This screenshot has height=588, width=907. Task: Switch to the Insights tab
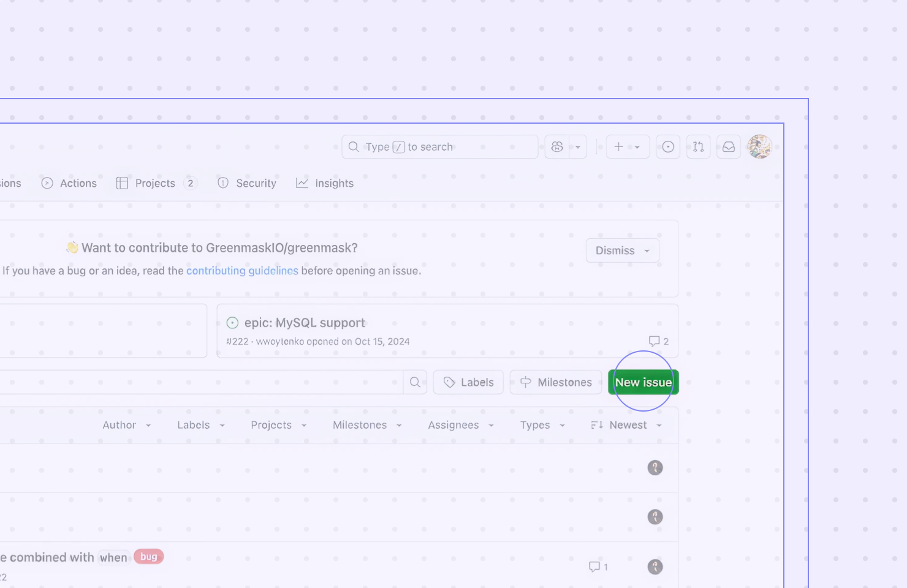[325, 183]
